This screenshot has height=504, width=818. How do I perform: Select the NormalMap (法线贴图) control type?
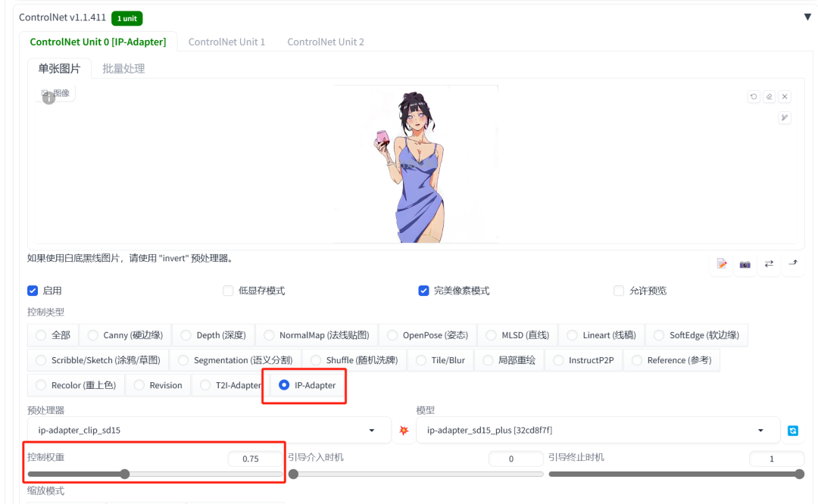click(317, 335)
